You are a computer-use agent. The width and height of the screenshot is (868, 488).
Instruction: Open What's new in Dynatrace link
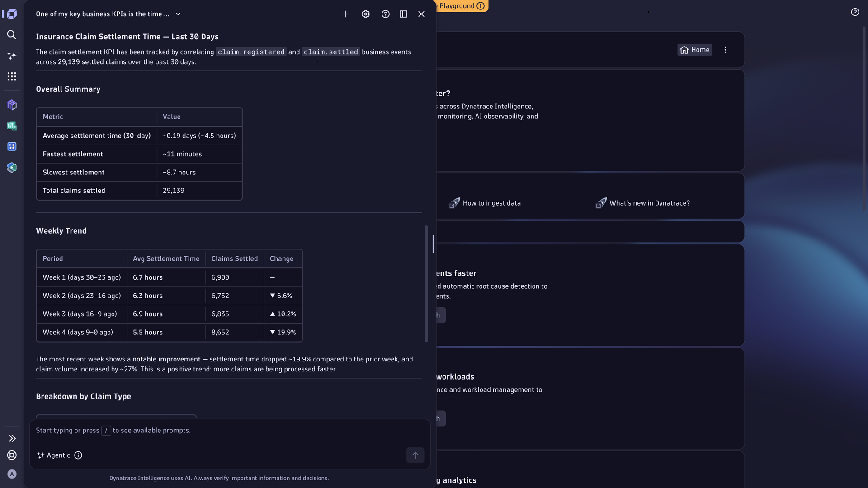[x=649, y=203]
